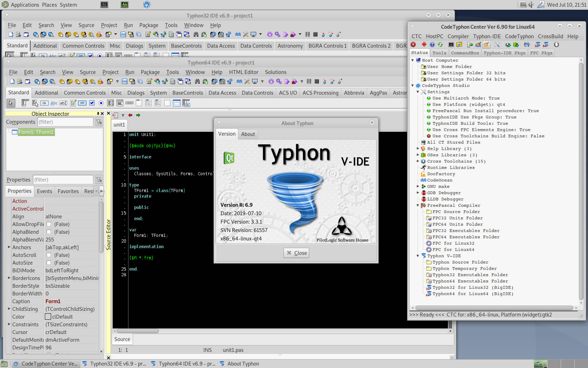Select the Astronomy palette tab in Typhon32
The height and width of the screenshot is (368, 588).
click(290, 46)
